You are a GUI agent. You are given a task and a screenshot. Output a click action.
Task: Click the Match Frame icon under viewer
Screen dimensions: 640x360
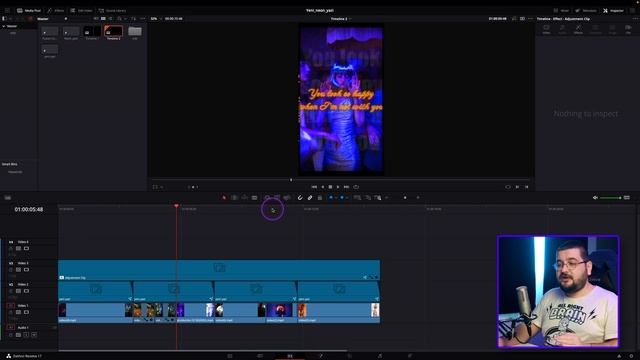click(x=508, y=187)
